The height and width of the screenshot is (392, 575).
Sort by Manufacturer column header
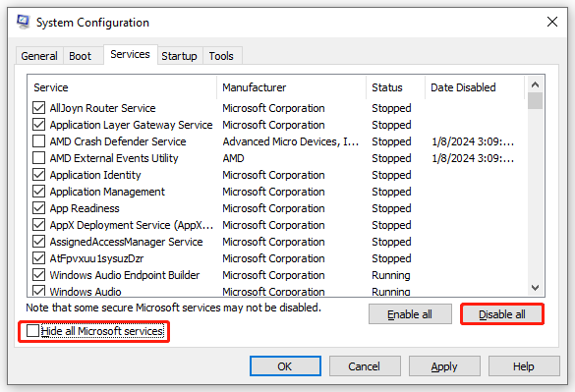292,87
